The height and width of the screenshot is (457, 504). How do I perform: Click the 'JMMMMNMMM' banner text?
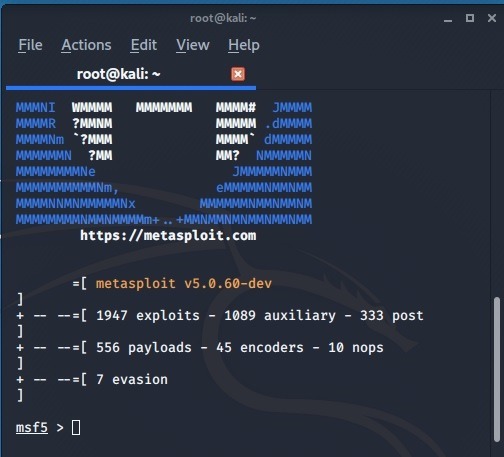click(x=272, y=172)
